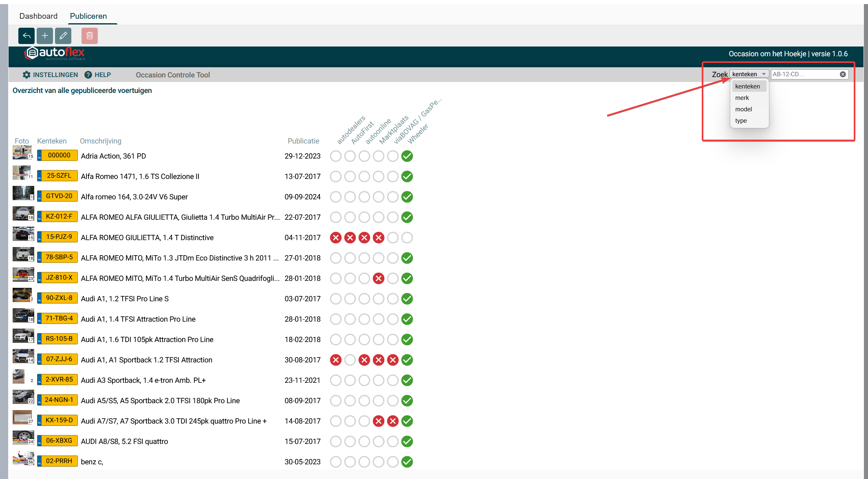Click the KZ-012-F yellow license plate
The width and height of the screenshot is (868, 479).
coord(59,216)
